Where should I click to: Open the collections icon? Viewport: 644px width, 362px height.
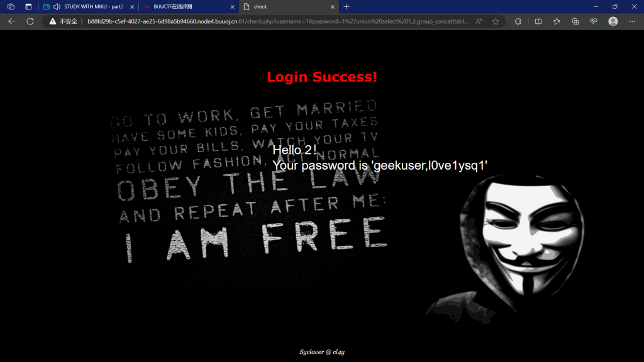coord(575,21)
